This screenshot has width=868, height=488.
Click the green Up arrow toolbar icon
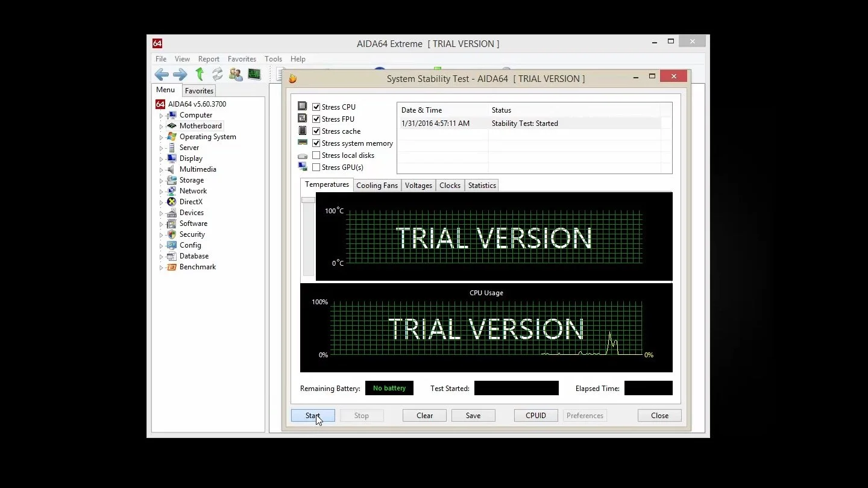click(200, 74)
